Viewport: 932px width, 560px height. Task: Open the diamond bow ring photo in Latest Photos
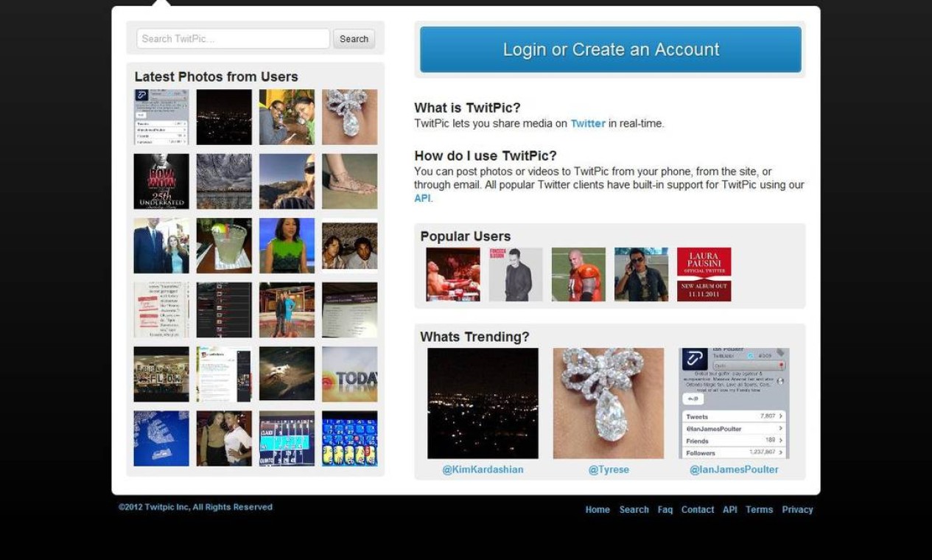(x=349, y=117)
